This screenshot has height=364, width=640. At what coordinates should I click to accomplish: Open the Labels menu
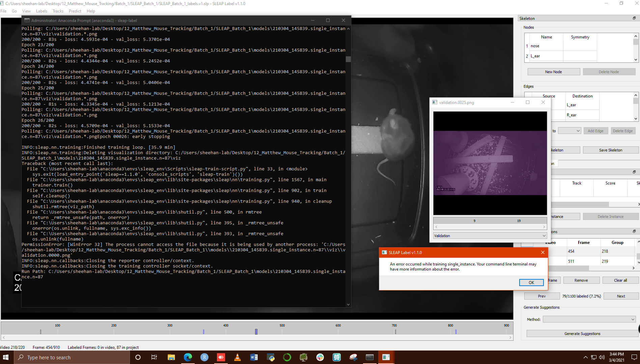(41, 11)
